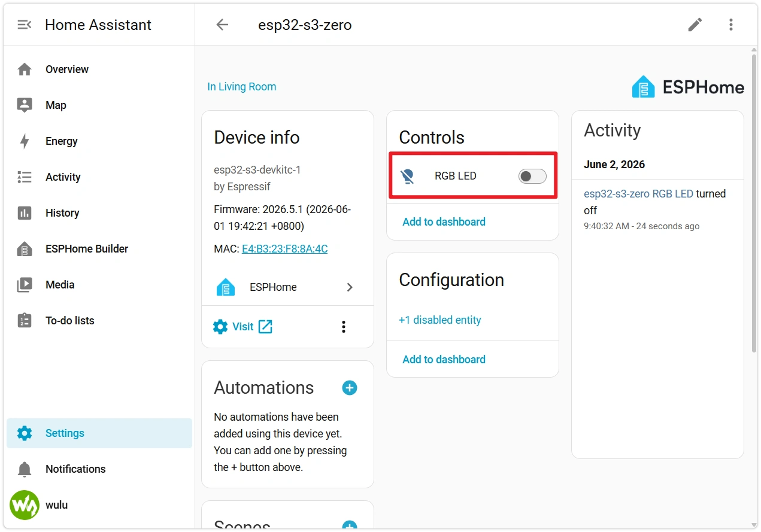Show the +1 disabled entity
This screenshot has height=532, width=761.
point(440,320)
